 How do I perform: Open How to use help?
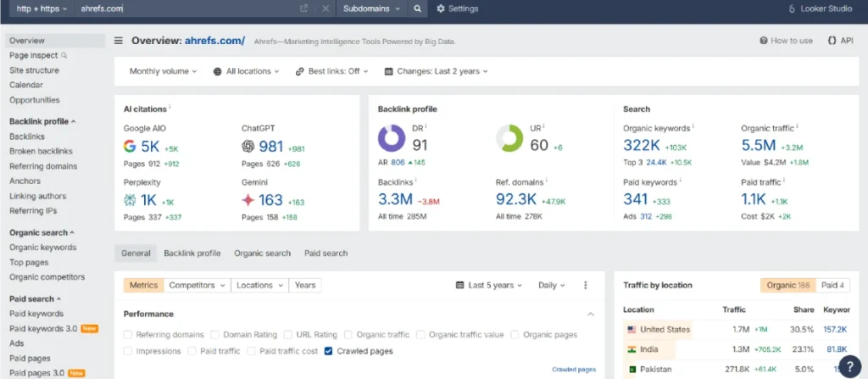786,41
